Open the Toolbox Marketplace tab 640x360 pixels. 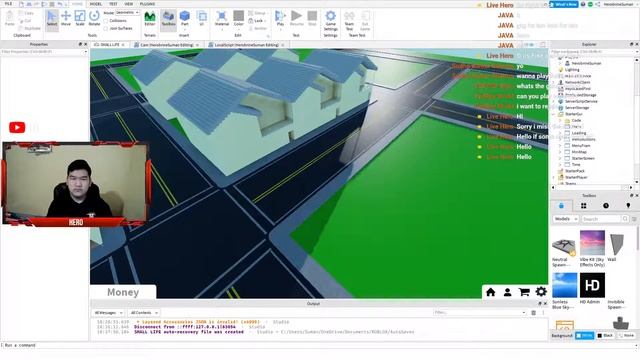(x=561, y=206)
